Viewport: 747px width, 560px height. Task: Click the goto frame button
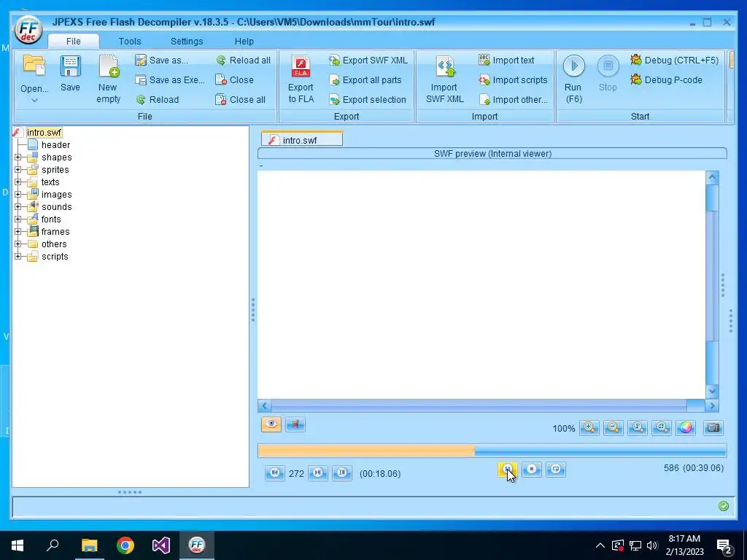click(342, 472)
